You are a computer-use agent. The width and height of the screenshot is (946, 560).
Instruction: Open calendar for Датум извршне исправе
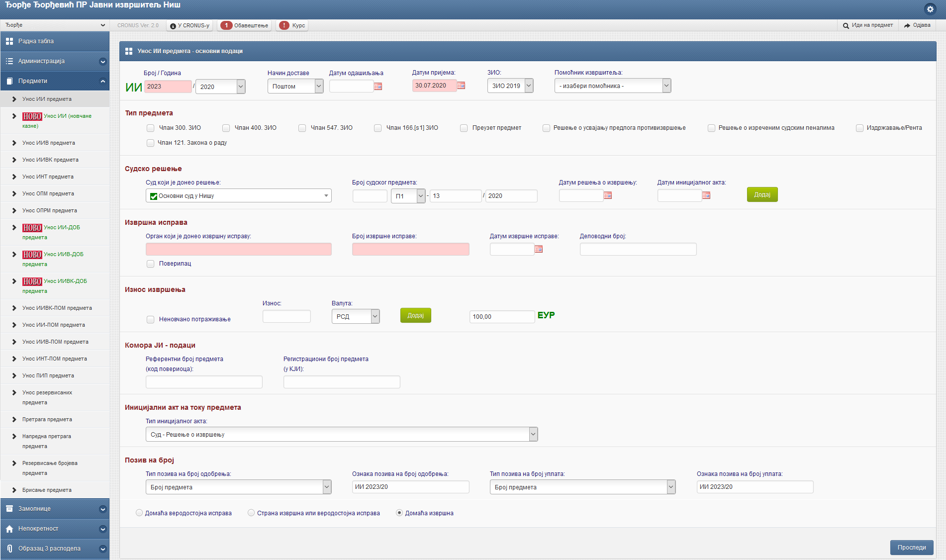[539, 249]
